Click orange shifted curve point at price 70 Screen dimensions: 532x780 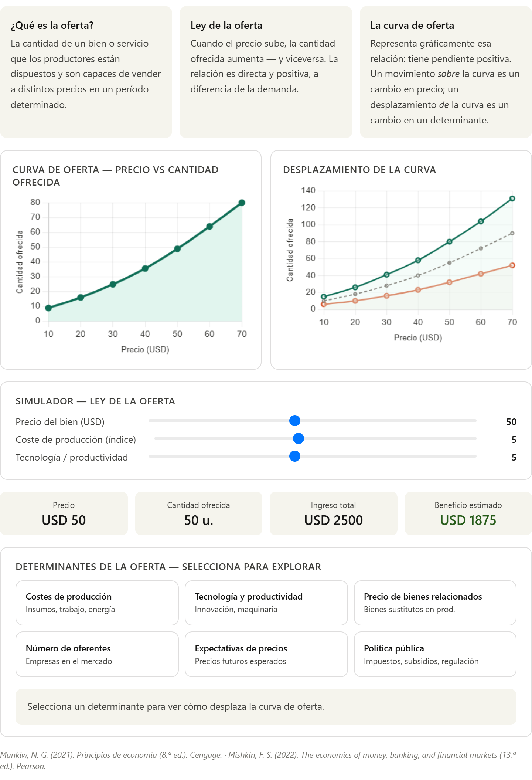click(512, 265)
